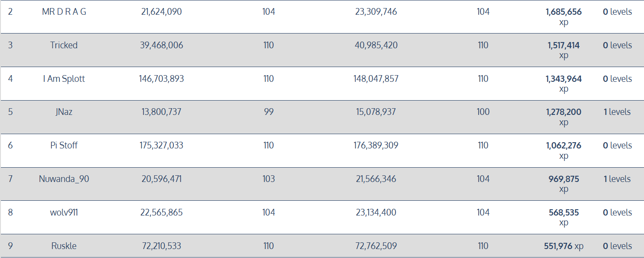This screenshot has width=644, height=258.
Task: Click the 1,685,656 xp gain value
Action: pos(564,12)
